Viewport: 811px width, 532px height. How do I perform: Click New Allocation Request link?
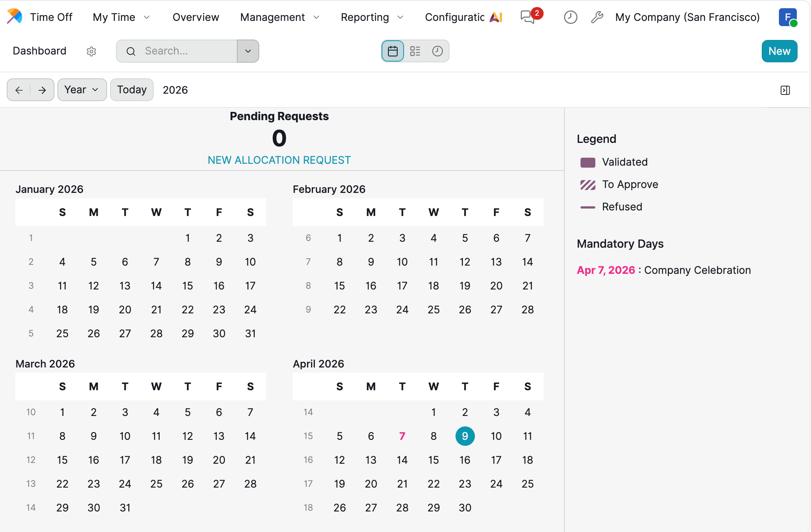coord(279,160)
